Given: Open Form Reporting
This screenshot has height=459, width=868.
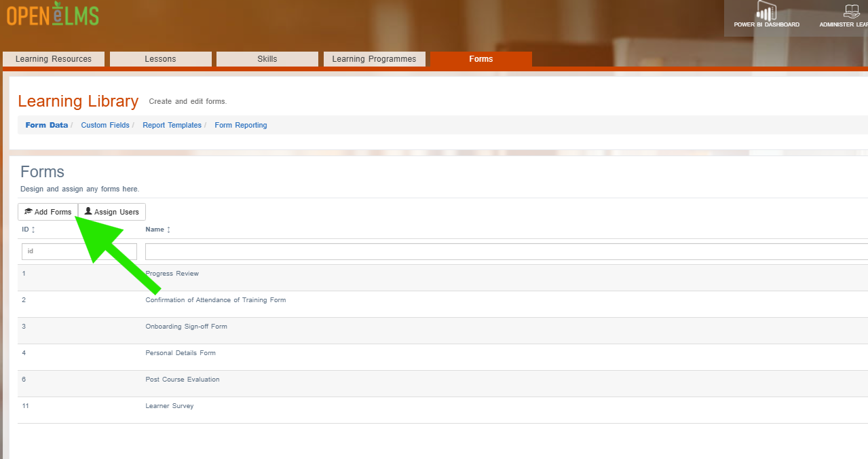Looking at the screenshot, I should pos(241,125).
